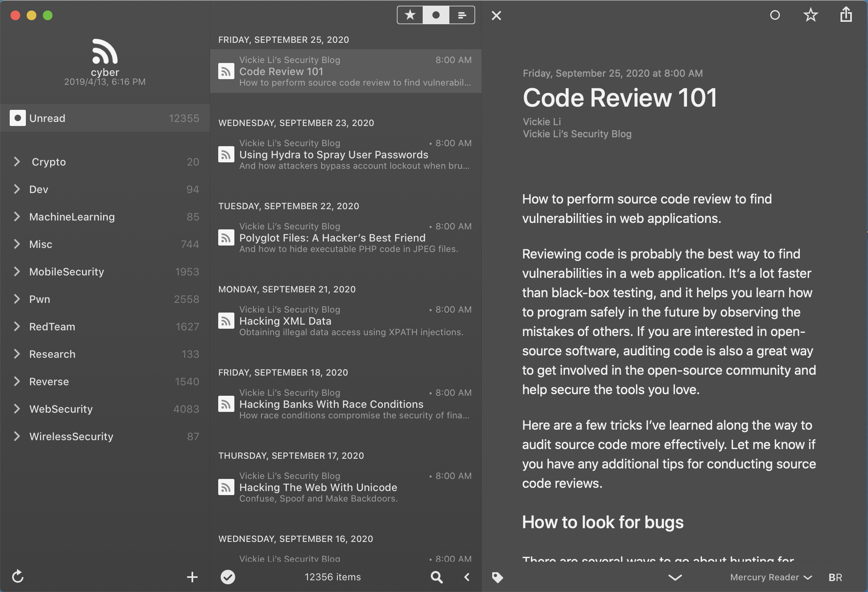Open the Mercury Reader dropdown

pyautogui.click(x=771, y=577)
